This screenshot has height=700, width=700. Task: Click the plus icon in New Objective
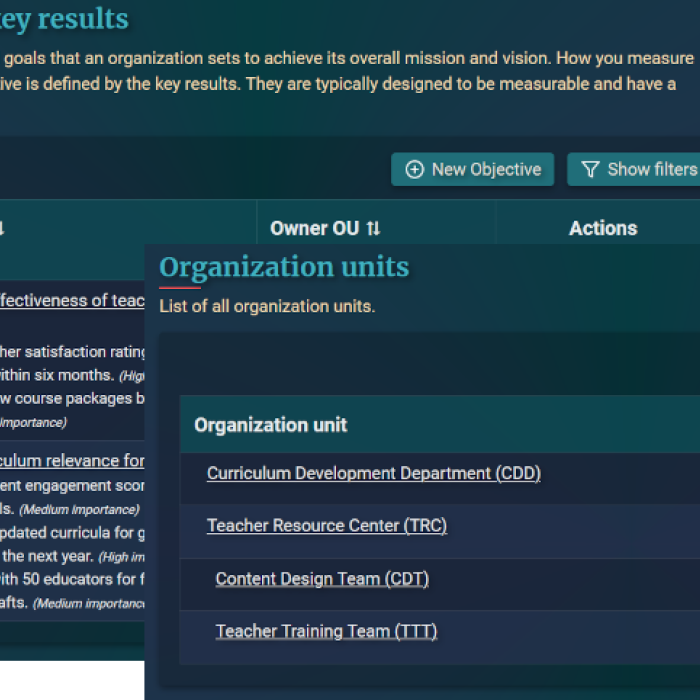coord(414,170)
